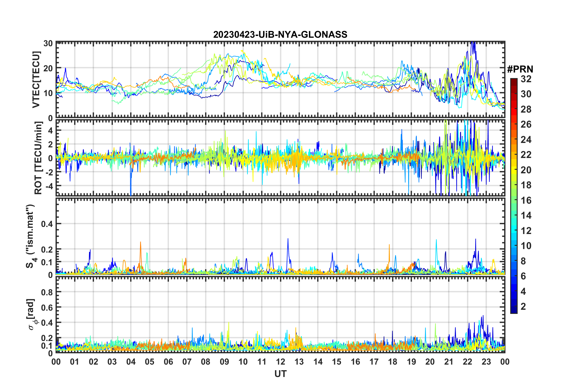Viewport: 561px width, 392px height.
Task: Click inside the ROT plot panel
Action: tap(280, 157)
